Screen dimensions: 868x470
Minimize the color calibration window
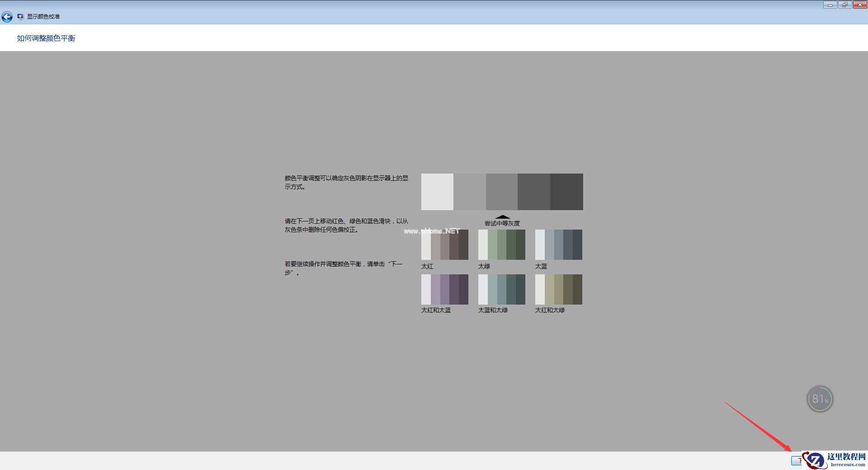coord(830,5)
